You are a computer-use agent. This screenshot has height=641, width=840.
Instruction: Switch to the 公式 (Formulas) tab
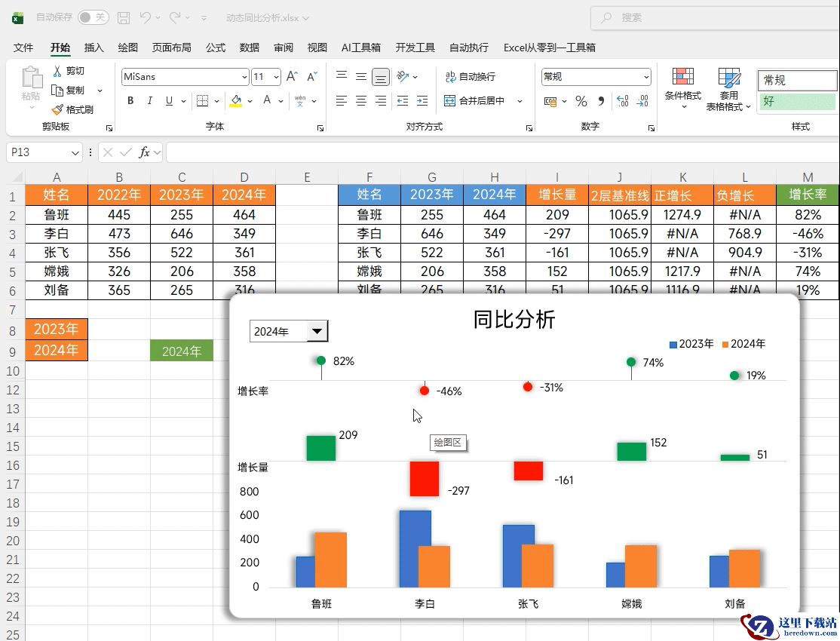(x=216, y=48)
